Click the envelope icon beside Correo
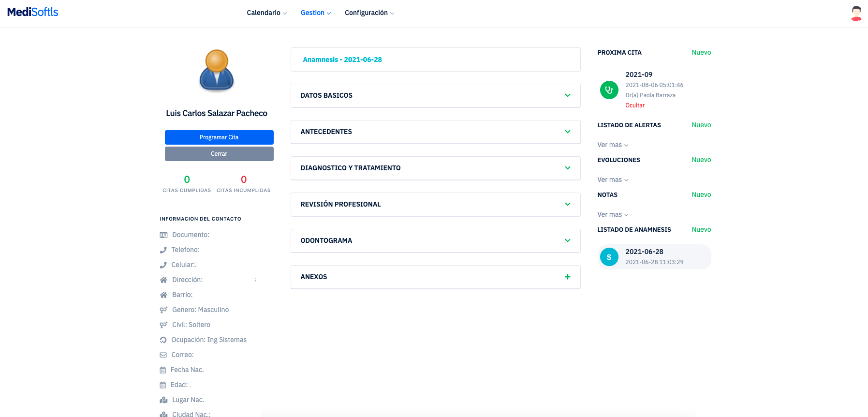The height and width of the screenshot is (417, 868). click(x=163, y=355)
